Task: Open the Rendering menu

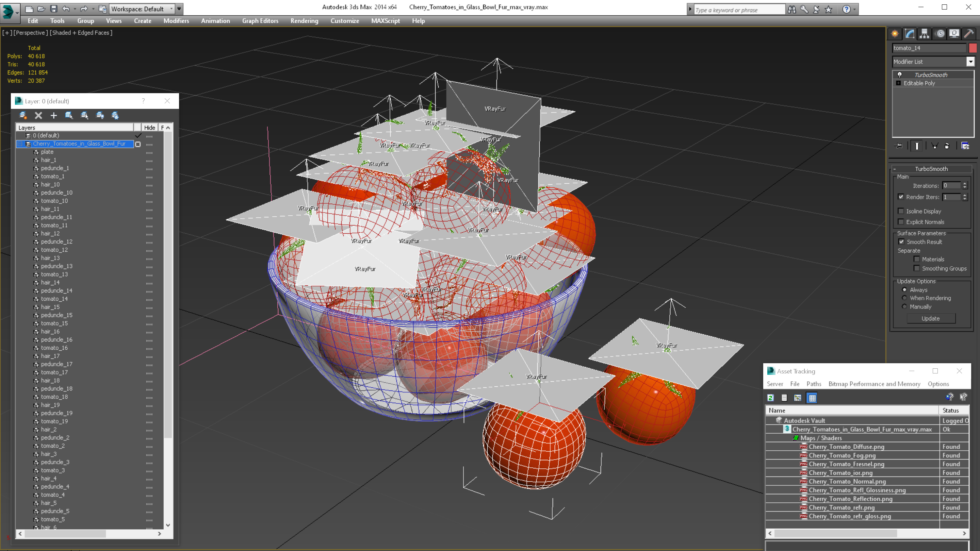Action: click(304, 21)
